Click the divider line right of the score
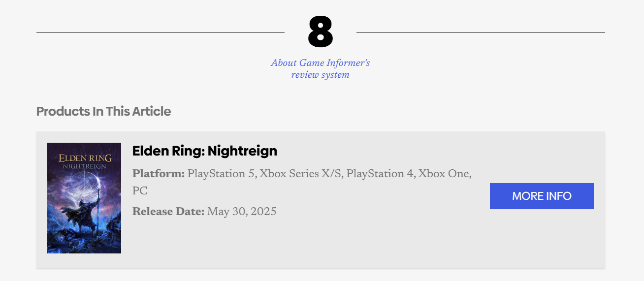Viewport: 644px width, 281px height. click(480, 32)
